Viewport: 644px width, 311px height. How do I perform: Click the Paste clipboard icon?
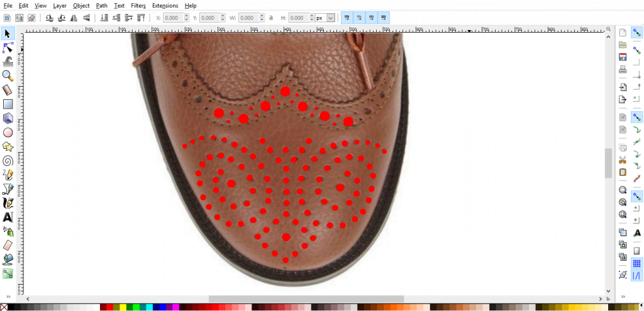click(x=623, y=172)
